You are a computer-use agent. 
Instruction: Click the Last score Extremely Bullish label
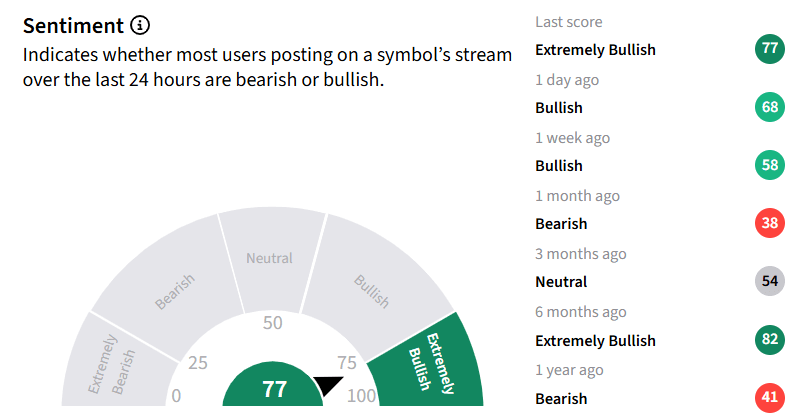[x=596, y=50]
